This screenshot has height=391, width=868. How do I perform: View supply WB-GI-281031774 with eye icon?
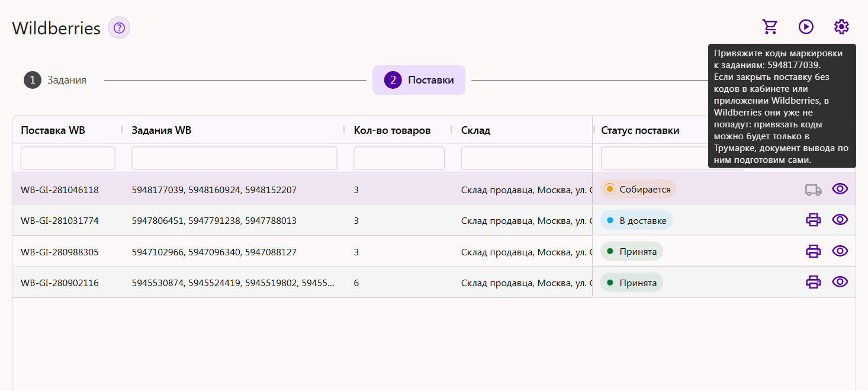pyautogui.click(x=840, y=220)
